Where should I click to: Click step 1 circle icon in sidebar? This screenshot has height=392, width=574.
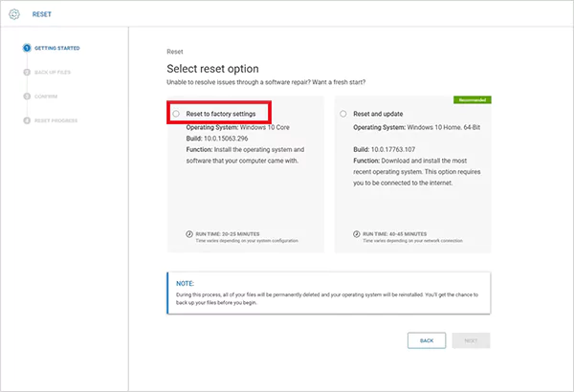pyautogui.click(x=27, y=48)
